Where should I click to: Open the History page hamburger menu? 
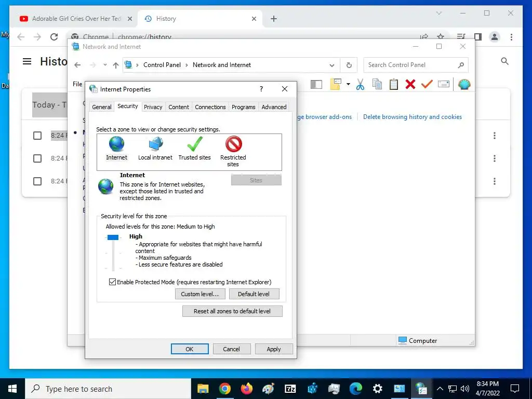(27, 61)
